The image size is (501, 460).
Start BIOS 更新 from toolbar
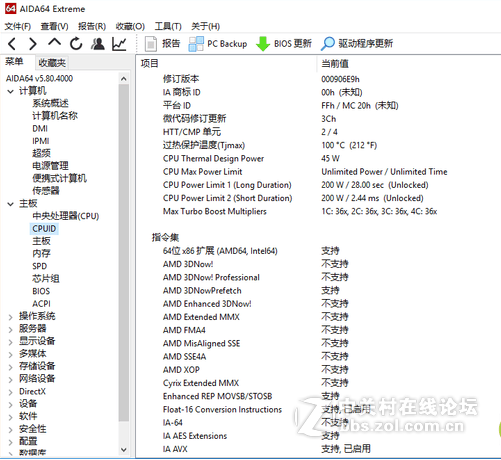(x=284, y=44)
